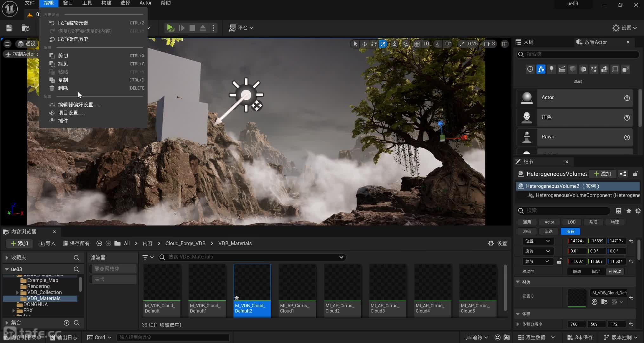Select the Select-objects cursor tool in the viewport
The width and height of the screenshot is (644, 343).
355,44
